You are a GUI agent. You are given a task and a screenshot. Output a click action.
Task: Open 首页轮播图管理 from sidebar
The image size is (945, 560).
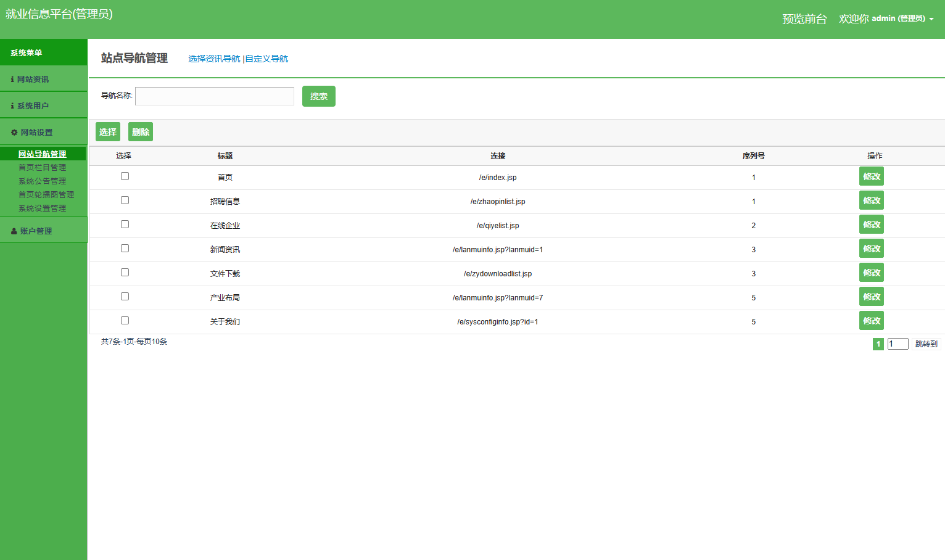(46, 195)
